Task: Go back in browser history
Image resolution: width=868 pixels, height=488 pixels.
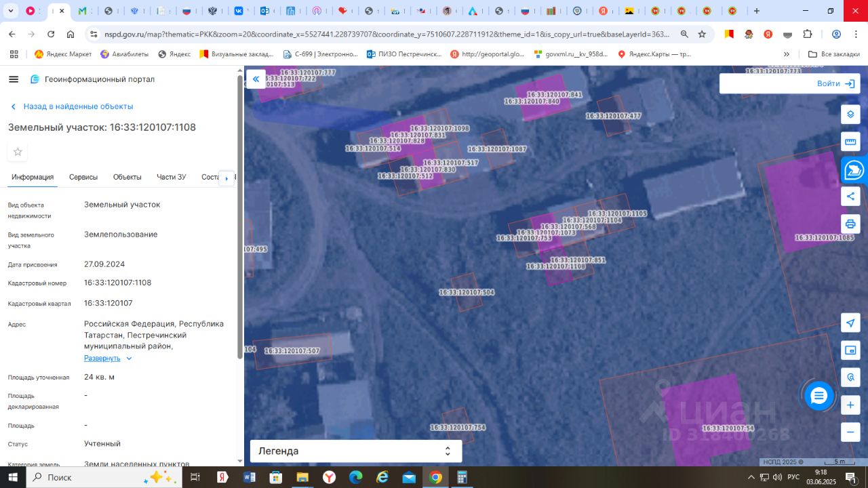Action: pos(12,35)
